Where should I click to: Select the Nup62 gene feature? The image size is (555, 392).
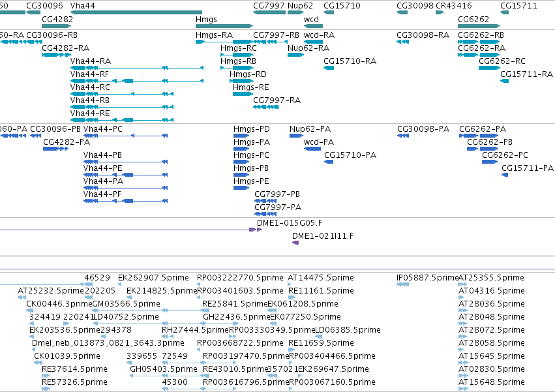(296, 12)
